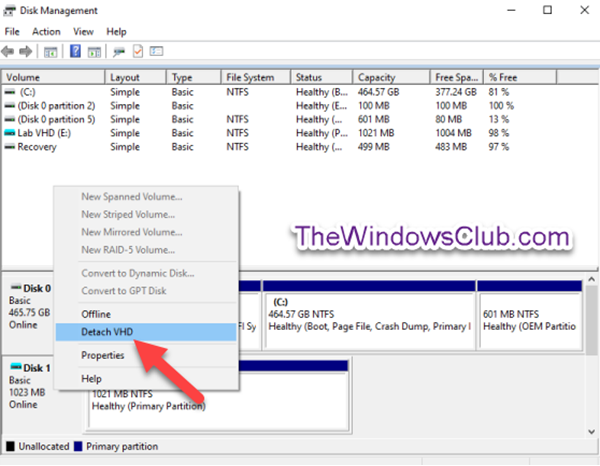Click the File System column header
This screenshot has height=466, width=600.
[250, 77]
